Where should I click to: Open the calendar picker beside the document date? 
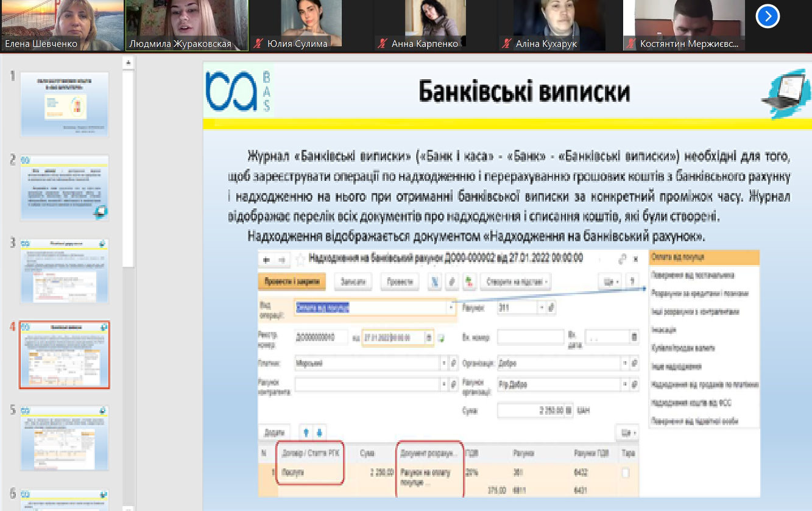click(429, 337)
